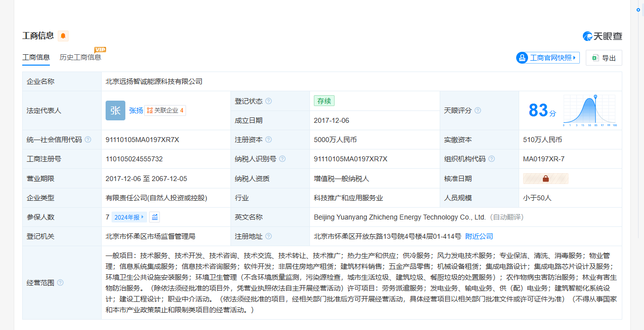Click the 83分 score distribution chart
Image resolution: width=644 pixels, height=330 pixels.
pyautogui.click(x=590, y=110)
